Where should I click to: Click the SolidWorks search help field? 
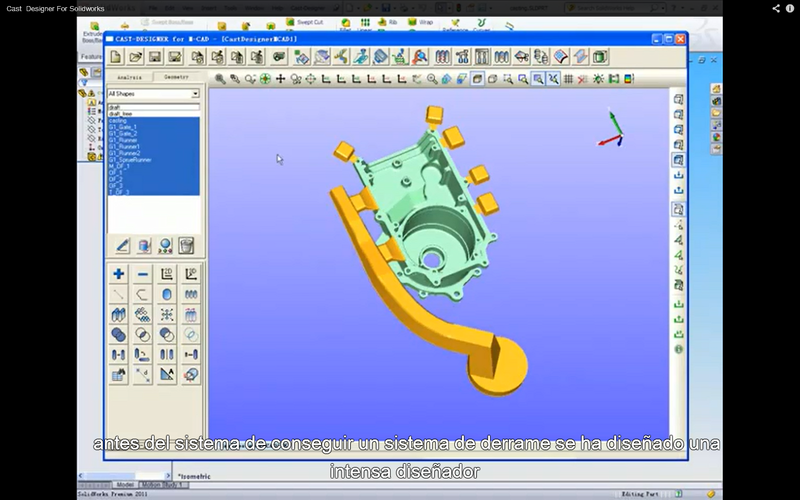click(616, 8)
